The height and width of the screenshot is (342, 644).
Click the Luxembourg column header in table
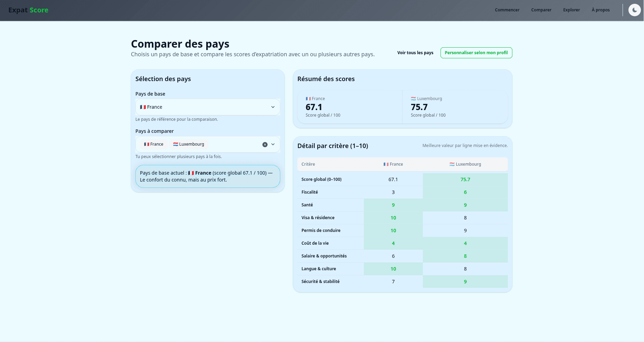tap(465, 164)
